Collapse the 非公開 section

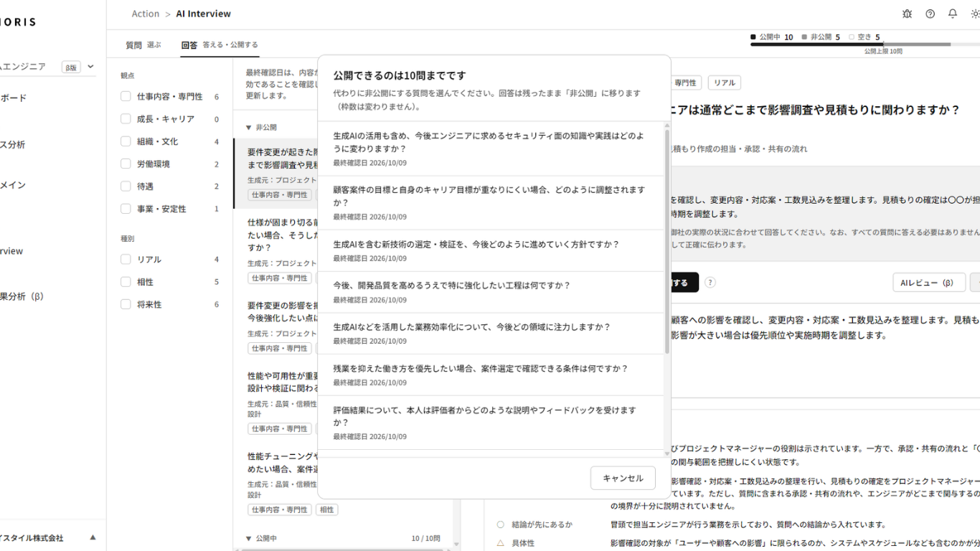click(x=248, y=127)
